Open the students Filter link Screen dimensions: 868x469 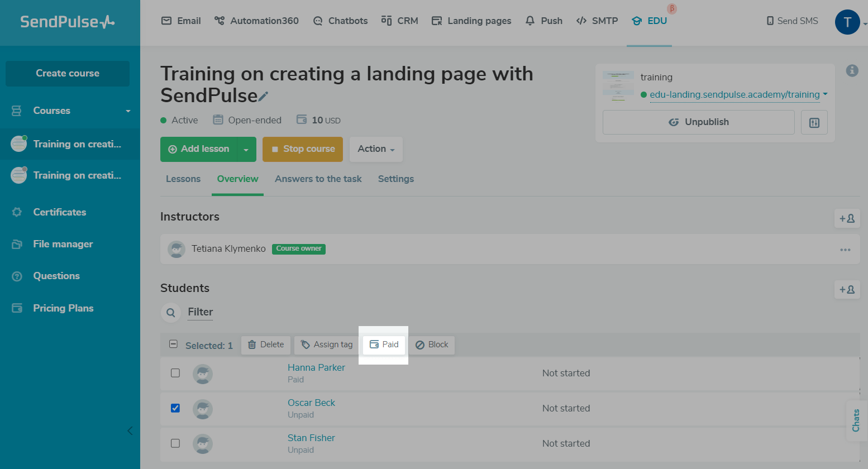(x=201, y=312)
